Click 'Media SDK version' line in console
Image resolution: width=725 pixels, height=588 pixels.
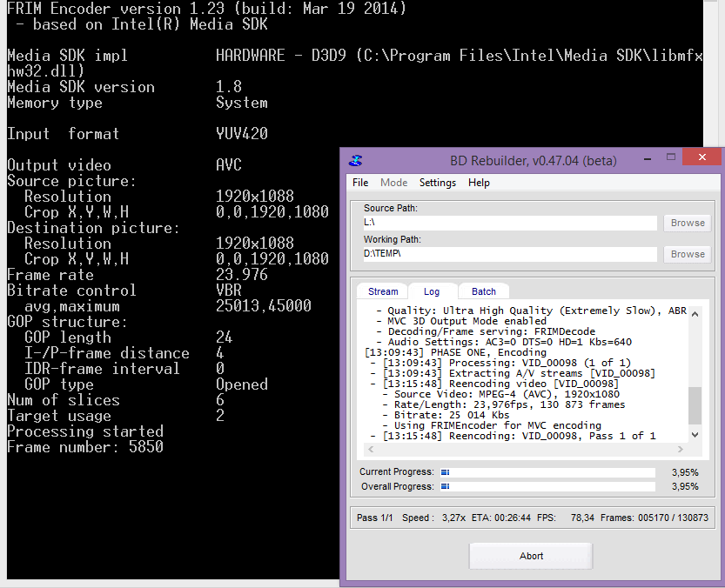124,86
